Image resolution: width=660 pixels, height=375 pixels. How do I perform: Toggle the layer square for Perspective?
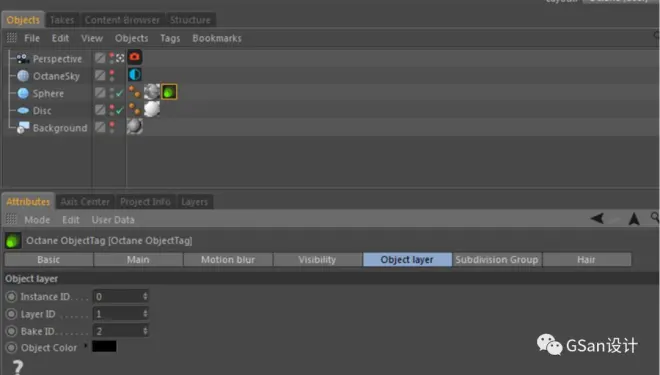coord(100,58)
